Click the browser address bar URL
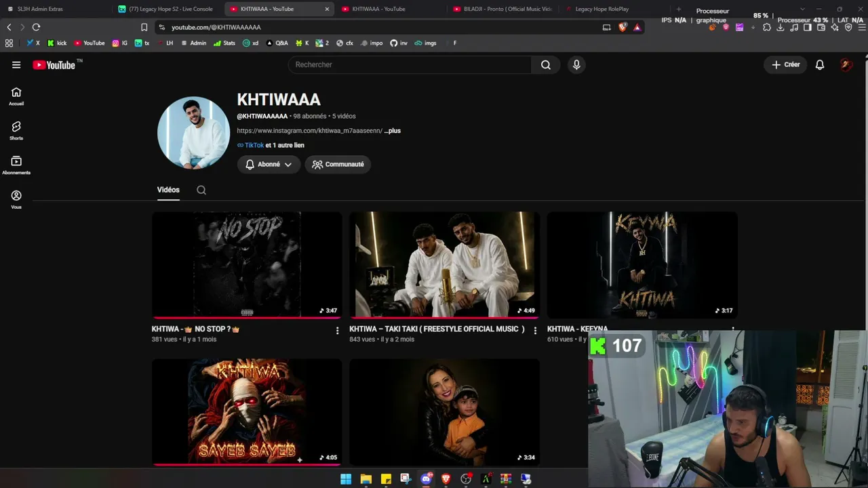 click(x=216, y=27)
